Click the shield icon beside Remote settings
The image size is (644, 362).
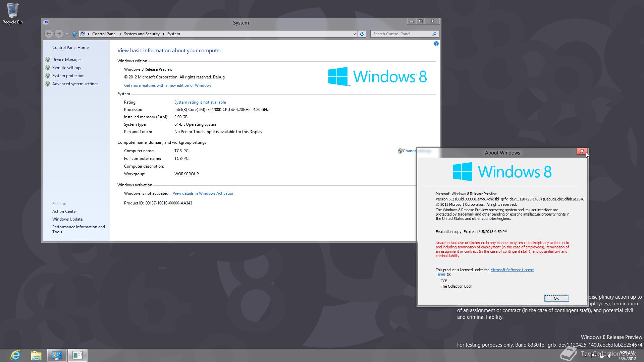click(47, 68)
